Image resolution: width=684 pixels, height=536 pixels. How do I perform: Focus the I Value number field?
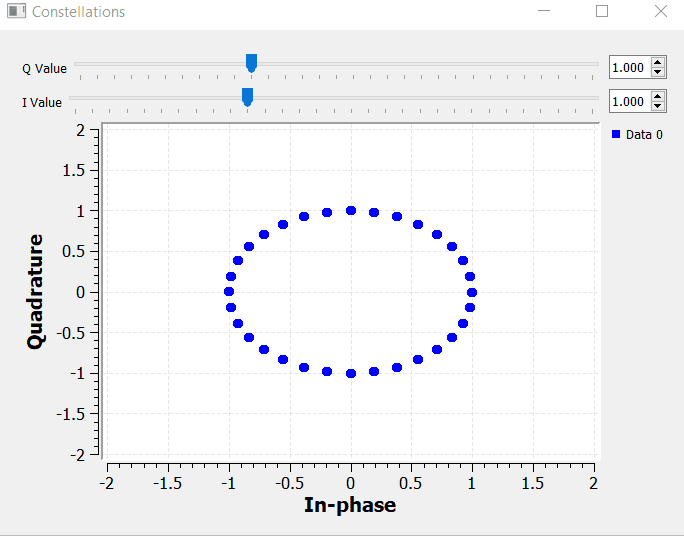tap(628, 101)
